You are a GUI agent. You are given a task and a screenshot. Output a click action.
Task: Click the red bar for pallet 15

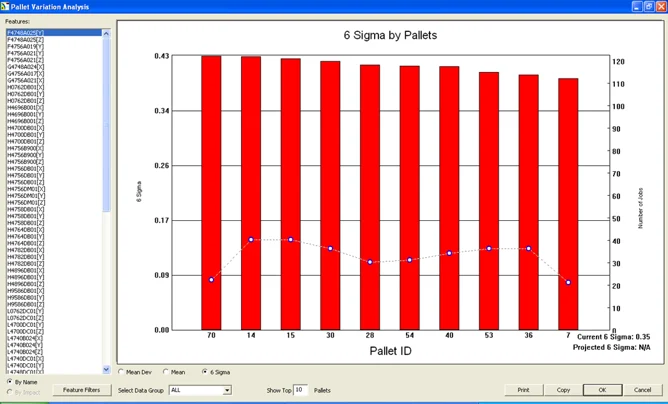[291, 194]
